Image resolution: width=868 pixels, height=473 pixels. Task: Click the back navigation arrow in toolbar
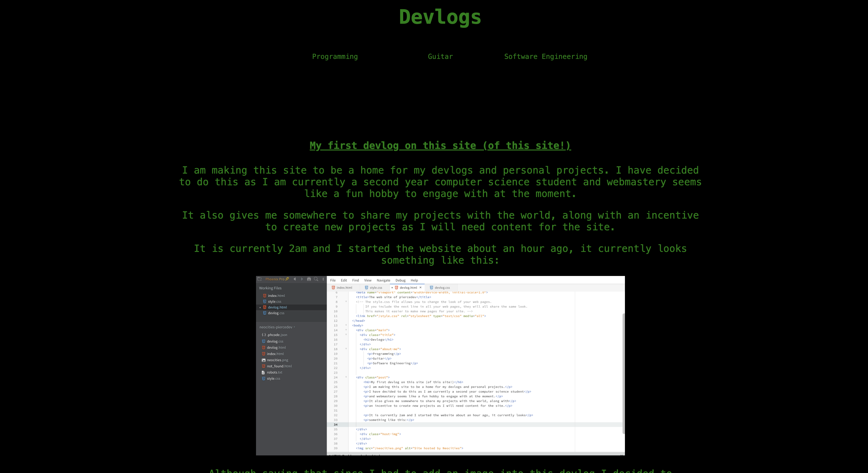(x=295, y=279)
